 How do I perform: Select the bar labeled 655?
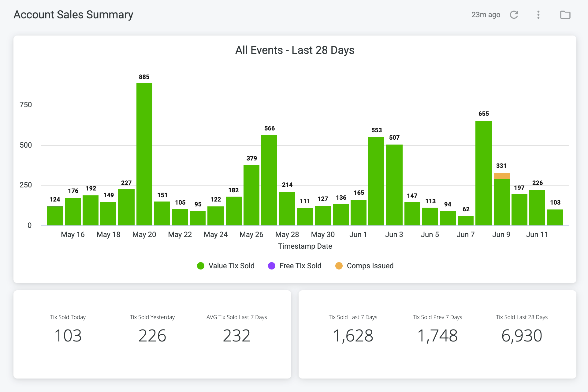click(484, 173)
